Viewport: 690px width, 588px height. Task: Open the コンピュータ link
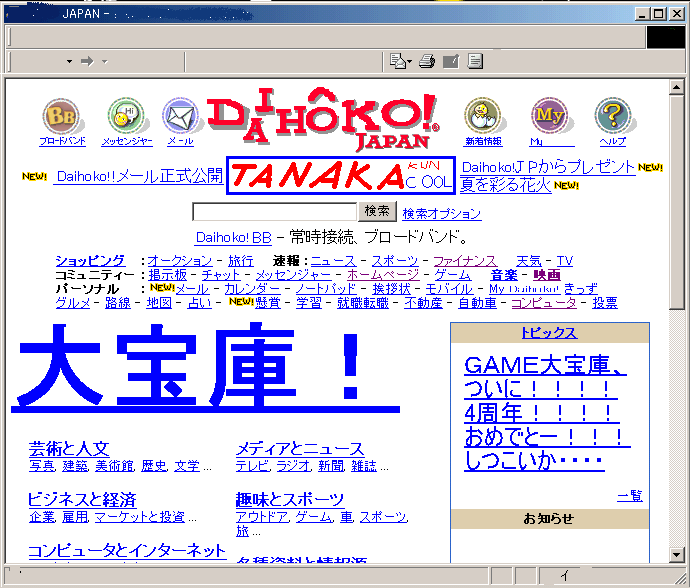(543, 303)
